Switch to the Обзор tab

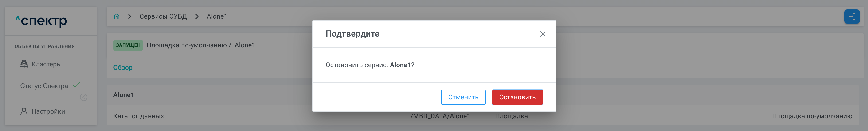123,68
